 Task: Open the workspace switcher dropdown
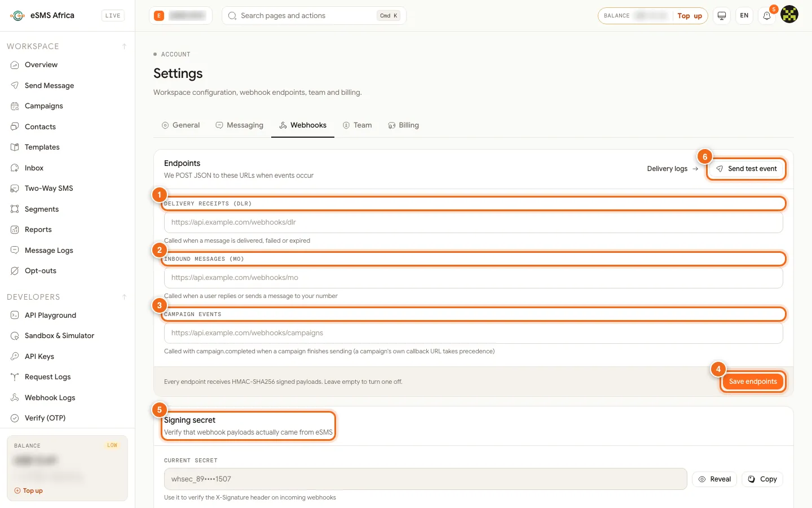point(180,16)
